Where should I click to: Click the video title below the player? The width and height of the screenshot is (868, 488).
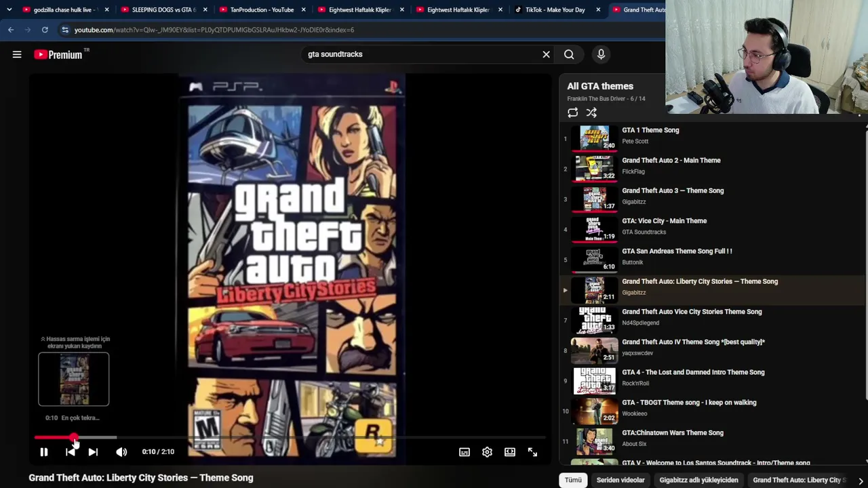coord(141,478)
